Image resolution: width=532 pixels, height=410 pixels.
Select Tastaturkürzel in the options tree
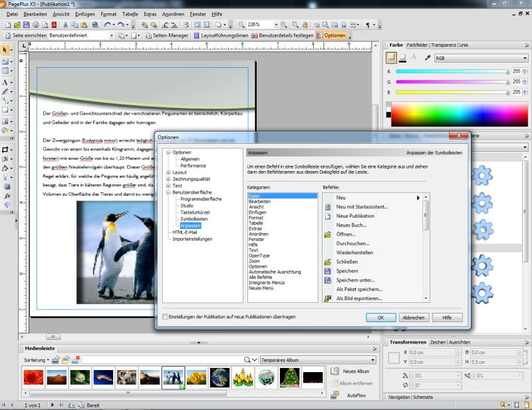(x=195, y=212)
